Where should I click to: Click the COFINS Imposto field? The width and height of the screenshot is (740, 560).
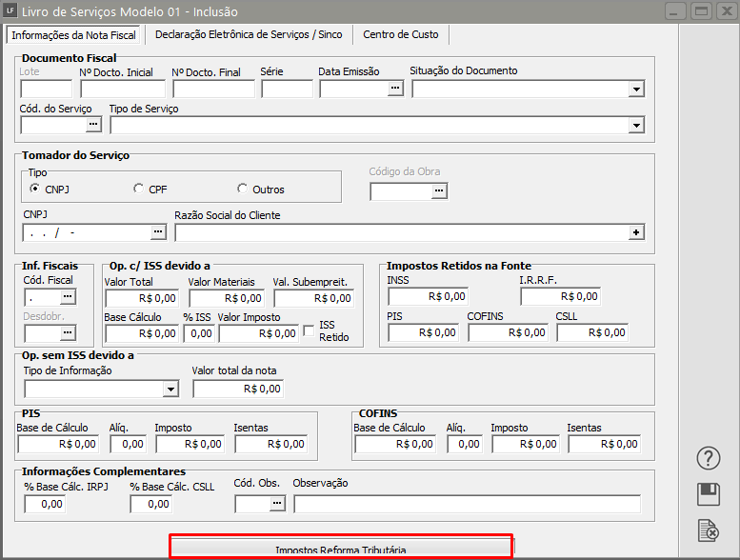coord(527,444)
